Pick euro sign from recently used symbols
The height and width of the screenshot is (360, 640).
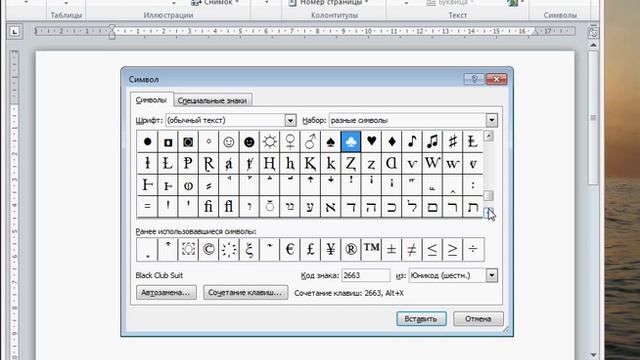click(290, 249)
